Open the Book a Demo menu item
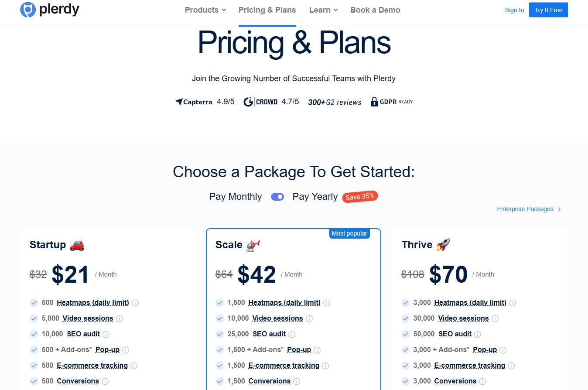The height and width of the screenshot is (390, 588). point(375,10)
